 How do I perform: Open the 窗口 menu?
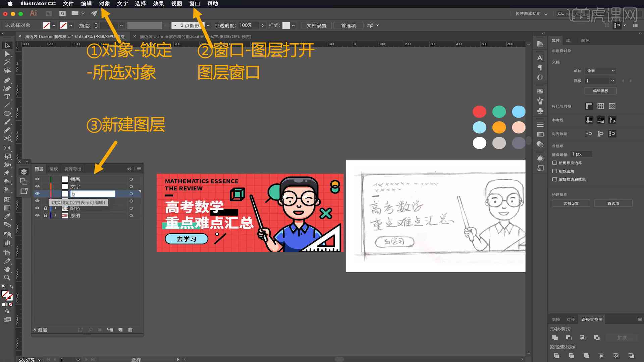tap(195, 4)
